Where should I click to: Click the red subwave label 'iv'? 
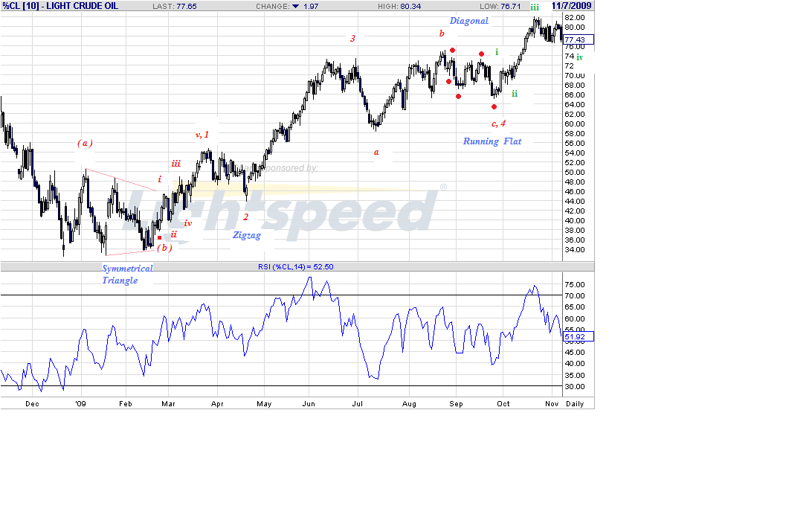click(x=188, y=223)
